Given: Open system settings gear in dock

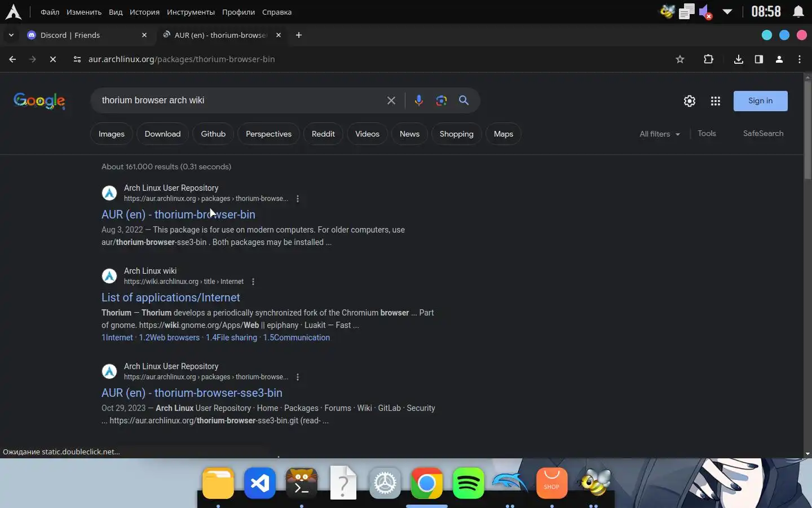Looking at the screenshot, I should (x=385, y=483).
